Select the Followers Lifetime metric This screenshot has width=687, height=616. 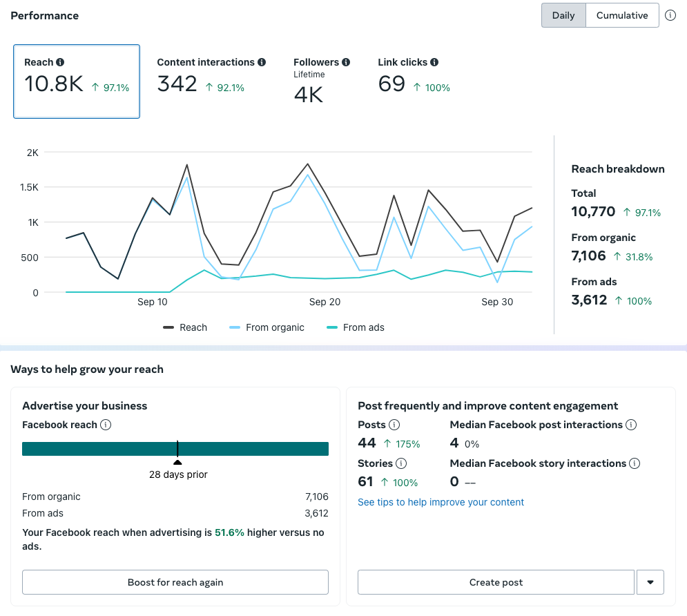click(322, 81)
